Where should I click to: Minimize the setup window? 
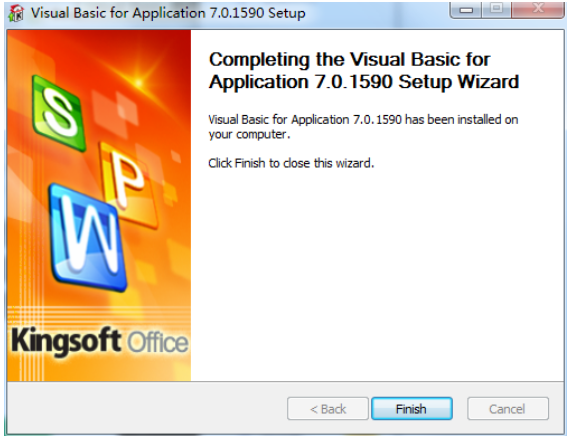466,9
